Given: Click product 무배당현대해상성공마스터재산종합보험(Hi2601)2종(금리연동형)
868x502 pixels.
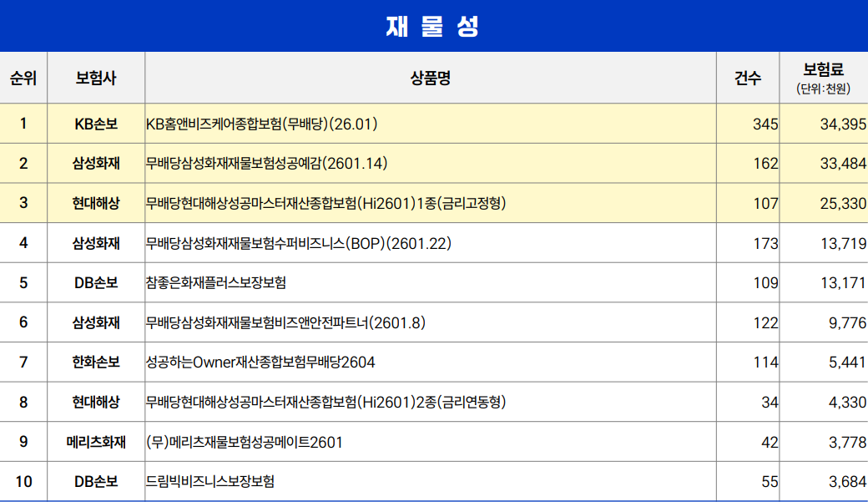Looking at the screenshot, I should coord(325,403).
